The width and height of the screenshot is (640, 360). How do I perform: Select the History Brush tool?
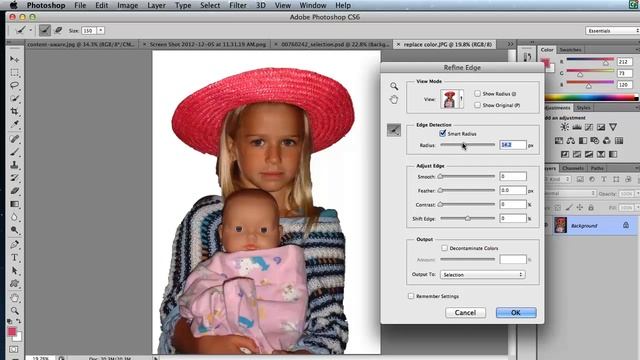pyautogui.click(x=14, y=178)
